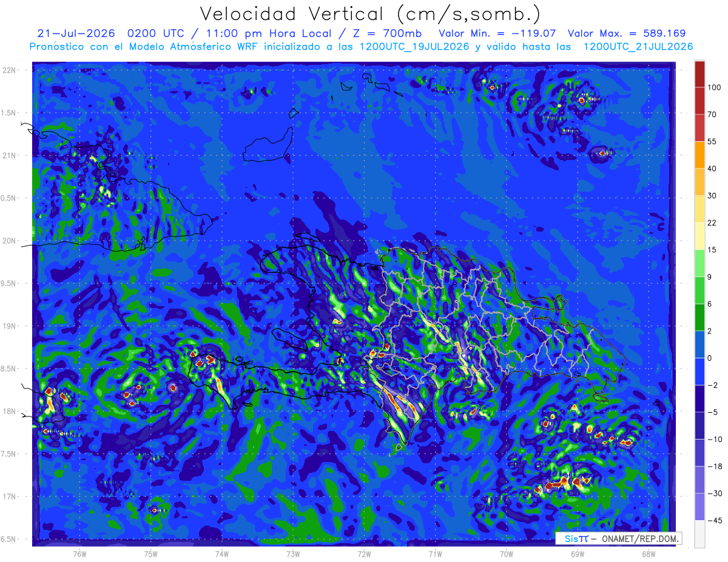Click the "20N" latitude label

pyautogui.click(x=10, y=241)
